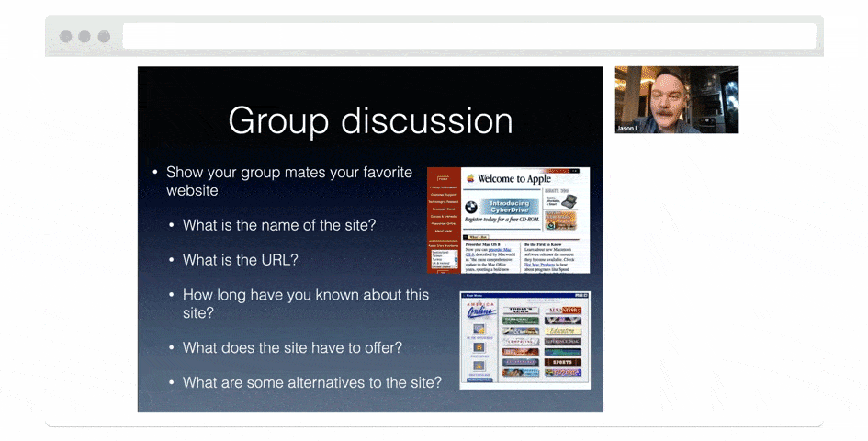The height and width of the screenshot is (441, 868).
Task: Click the America Online logo in the screenshot
Action: pyautogui.click(x=480, y=311)
